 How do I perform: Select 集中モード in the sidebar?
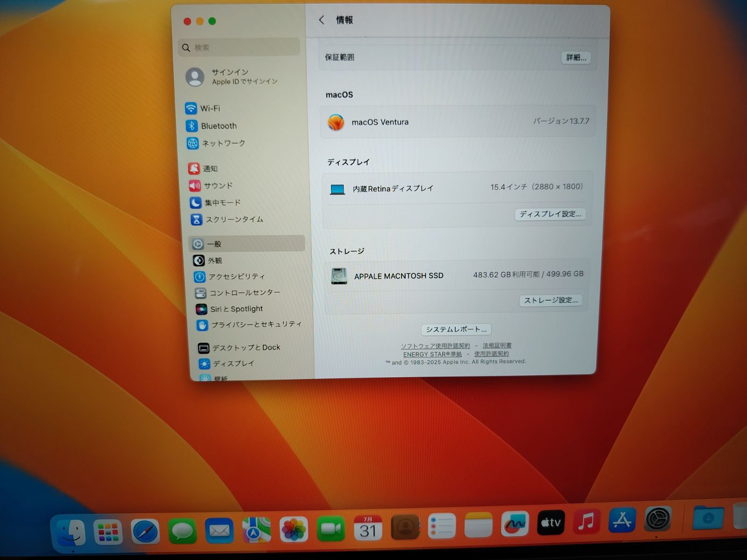(x=215, y=203)
